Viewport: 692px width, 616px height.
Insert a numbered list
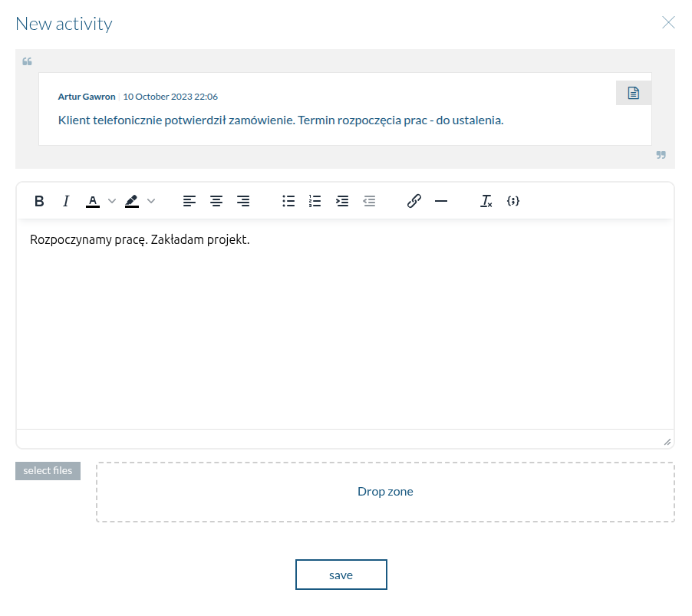tap(315, 201)
